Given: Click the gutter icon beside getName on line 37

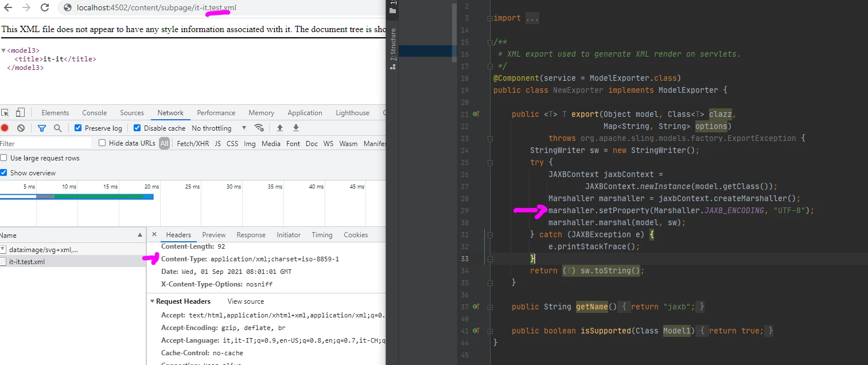Looking at the screenshot, I should [x=476, y=307].
